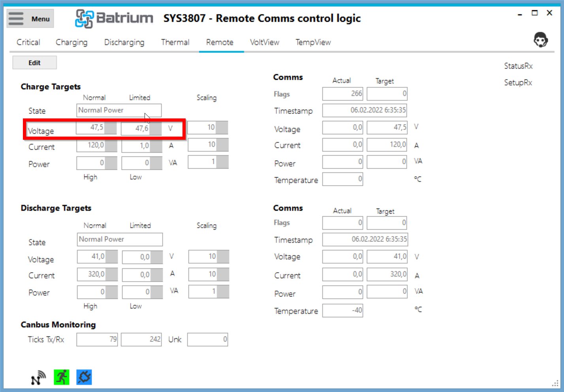This screenshot has width=564, height=392.
Task: Maximize the Batrium window
Action: 535,13
